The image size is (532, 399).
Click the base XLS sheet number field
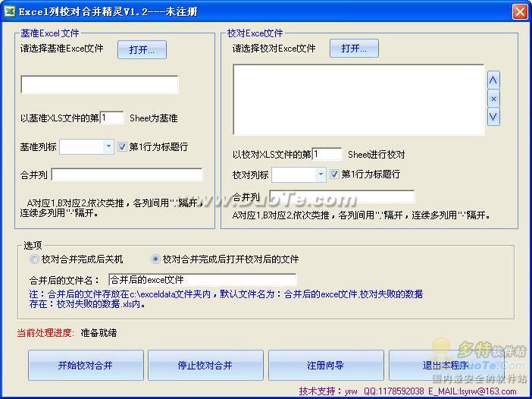112,118
